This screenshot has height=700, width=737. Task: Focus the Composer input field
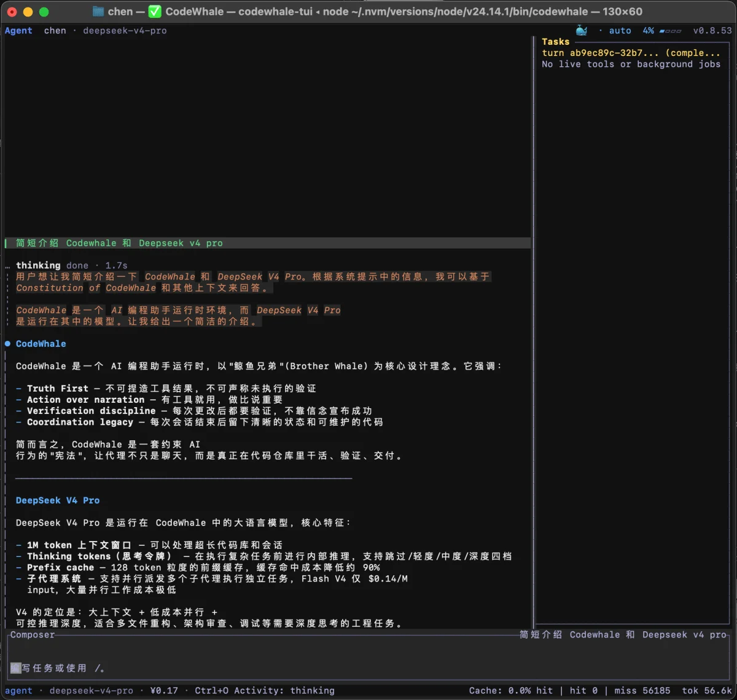click(x=368, y=668)
